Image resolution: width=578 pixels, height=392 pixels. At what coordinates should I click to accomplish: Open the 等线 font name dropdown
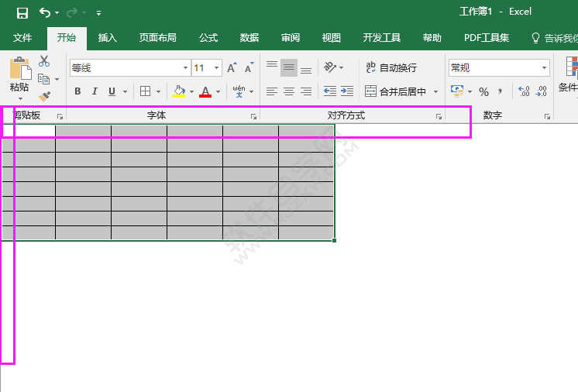coord(185,68)
